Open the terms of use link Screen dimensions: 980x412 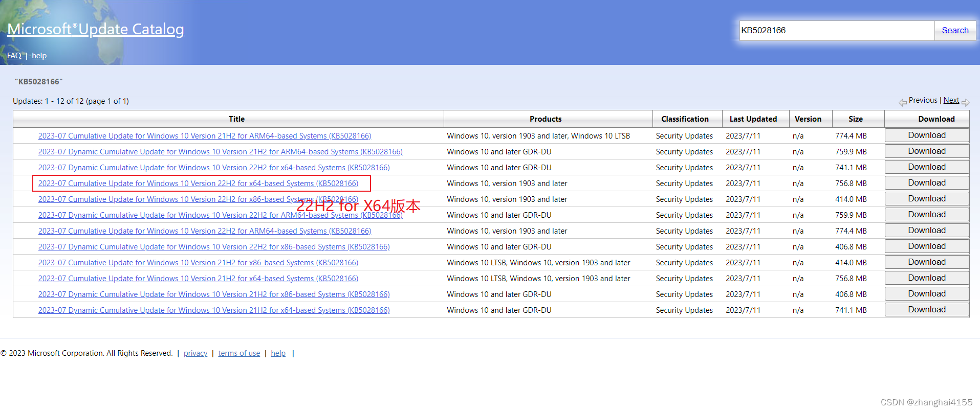[x=239, y=353]
